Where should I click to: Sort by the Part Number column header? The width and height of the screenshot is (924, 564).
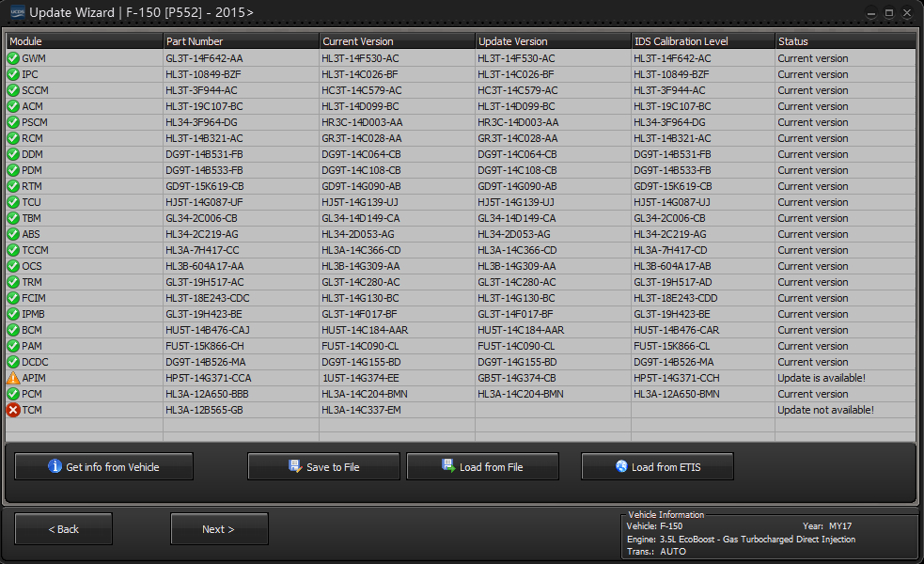pos(240,41)
